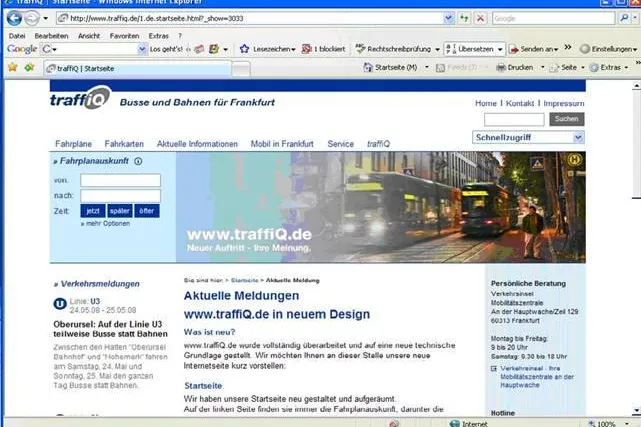Click the Internet zone globe in status bar
Screen dimensions: 641x427
coord(454,424)
